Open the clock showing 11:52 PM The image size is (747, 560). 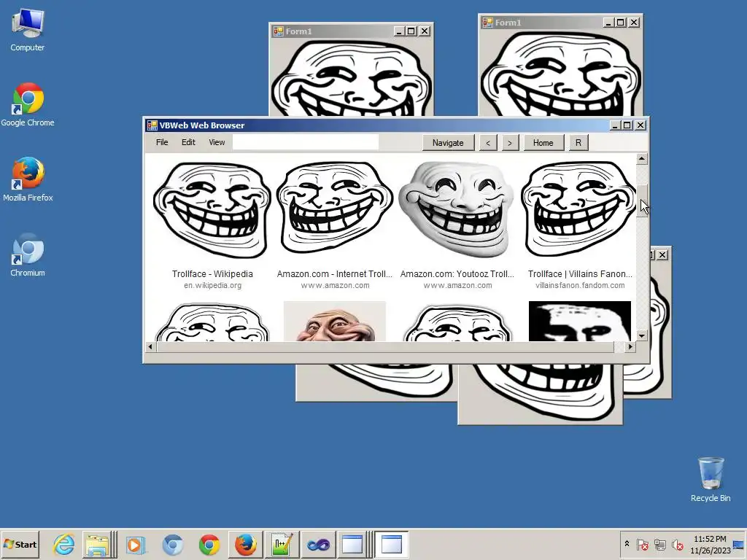click(x=710, y=544)
